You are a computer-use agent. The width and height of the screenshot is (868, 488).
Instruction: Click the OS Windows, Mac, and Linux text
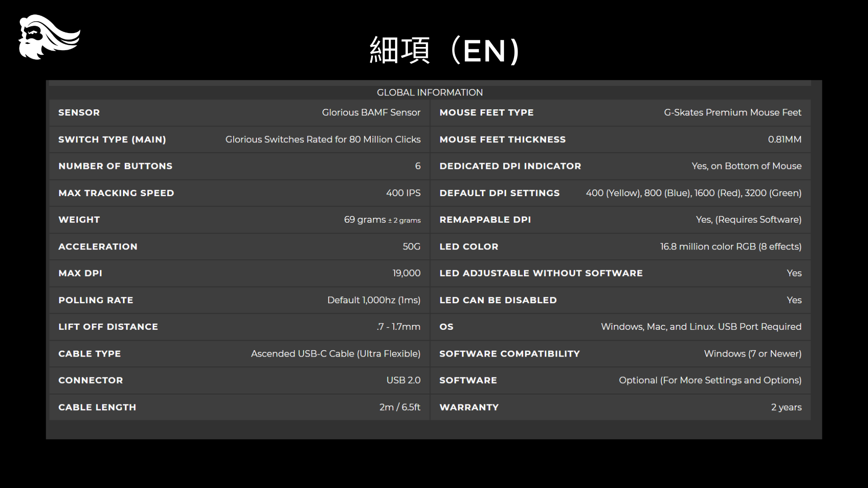coord(701,327)
